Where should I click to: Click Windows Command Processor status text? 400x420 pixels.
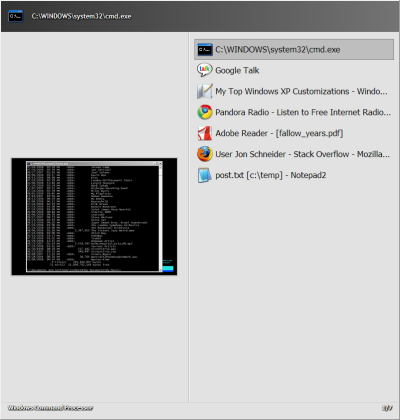[x=50, y=408]
